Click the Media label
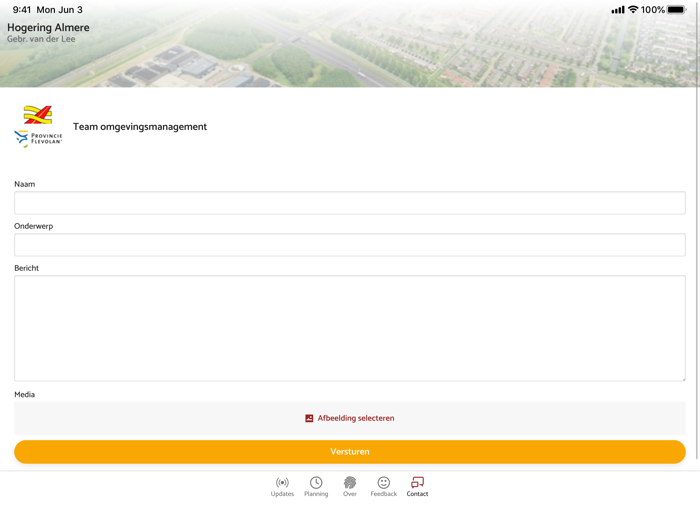The height and width of the screenshot is (525, 700). tap(25, 395)
